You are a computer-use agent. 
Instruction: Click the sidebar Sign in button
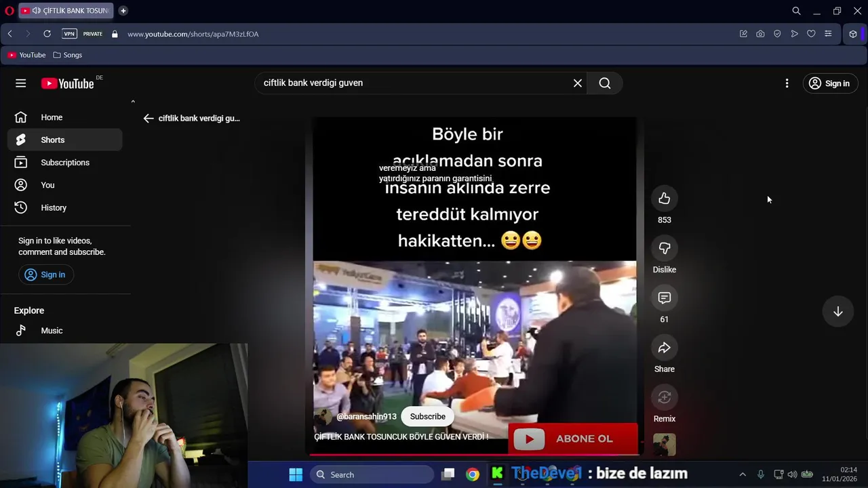46,274
